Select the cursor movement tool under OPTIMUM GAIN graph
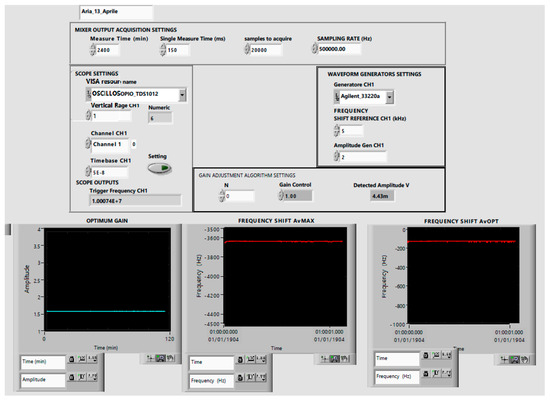Screen dimensions: 550x400 (151, 358)
